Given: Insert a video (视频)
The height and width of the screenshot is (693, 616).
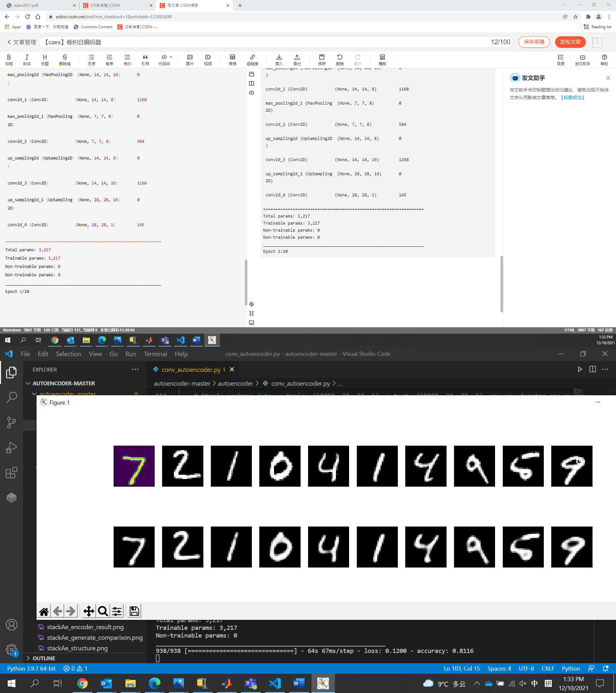Looking at the screenshot, I should click(x=208, y=59).
